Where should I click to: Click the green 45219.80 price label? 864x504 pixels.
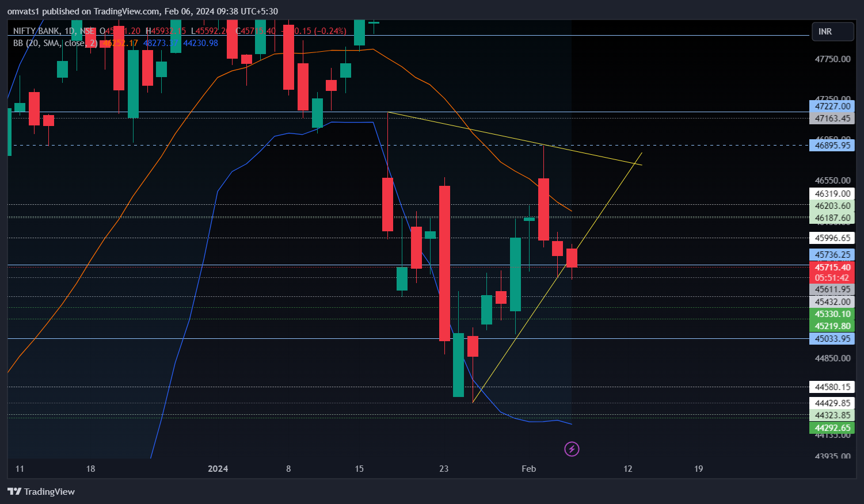coord(832,326)
